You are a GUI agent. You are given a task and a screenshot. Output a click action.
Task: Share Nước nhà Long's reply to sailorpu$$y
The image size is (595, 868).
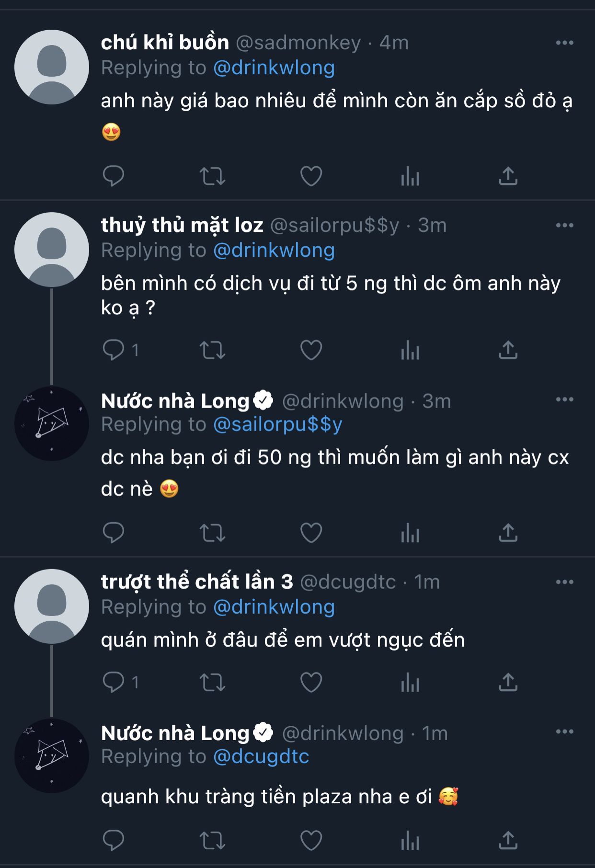(508, 533)
